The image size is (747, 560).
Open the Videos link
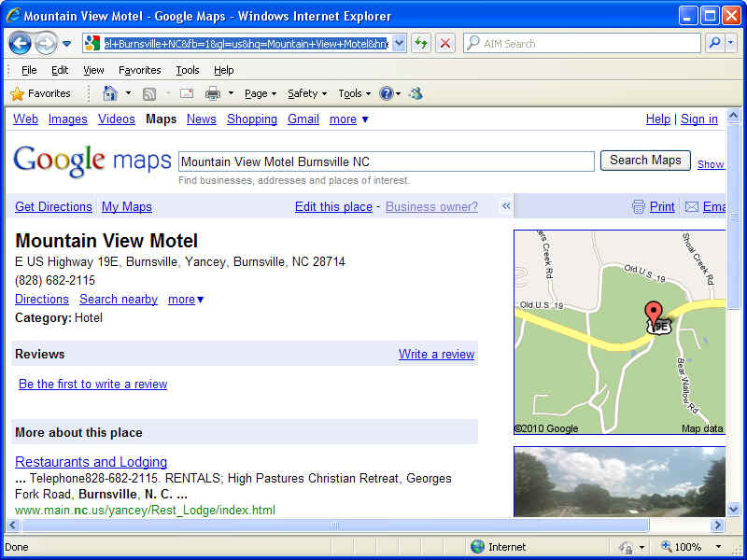(116, 119)
